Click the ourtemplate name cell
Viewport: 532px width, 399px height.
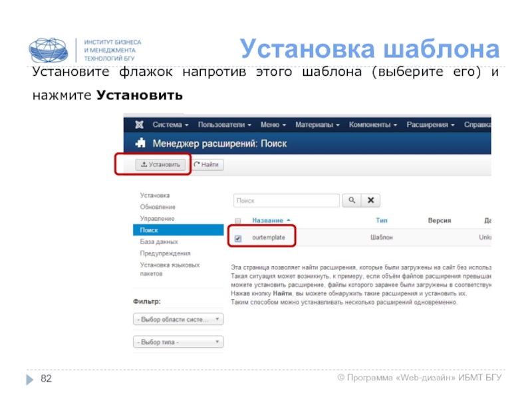[269, 237]
